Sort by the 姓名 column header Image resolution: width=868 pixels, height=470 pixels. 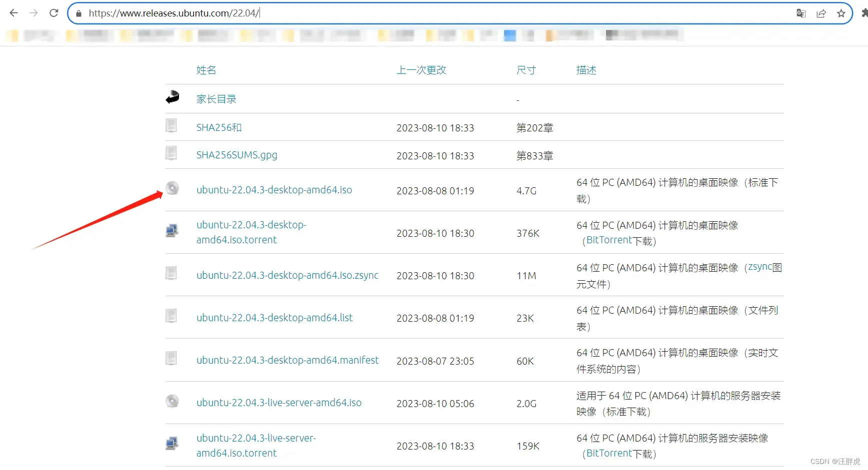click(x=206, y=70)
